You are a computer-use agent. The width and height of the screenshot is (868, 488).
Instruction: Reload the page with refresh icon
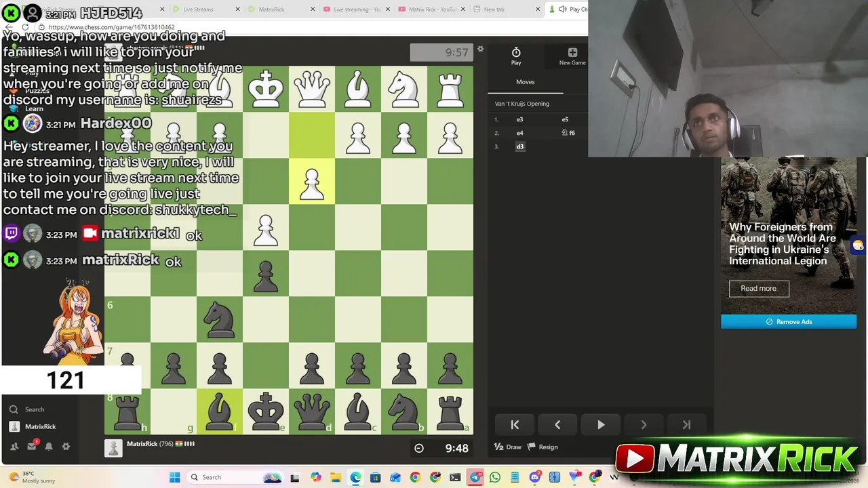(25, 27)
